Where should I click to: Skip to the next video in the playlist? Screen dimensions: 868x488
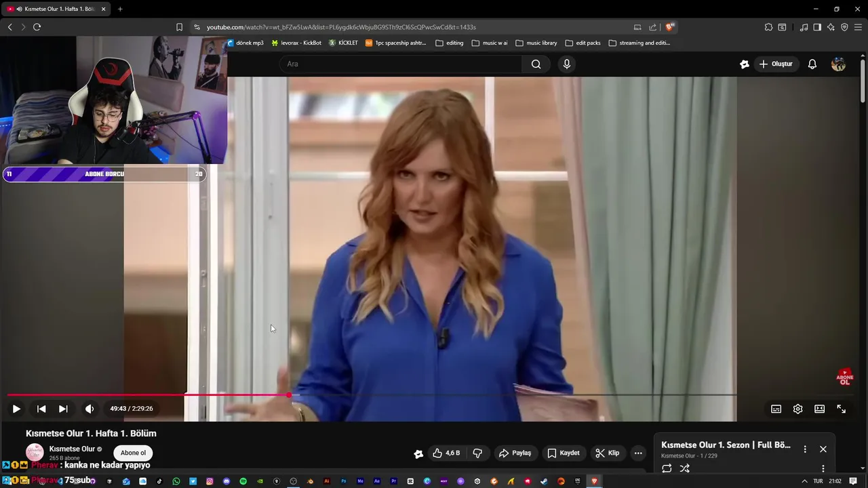point(63,409)
